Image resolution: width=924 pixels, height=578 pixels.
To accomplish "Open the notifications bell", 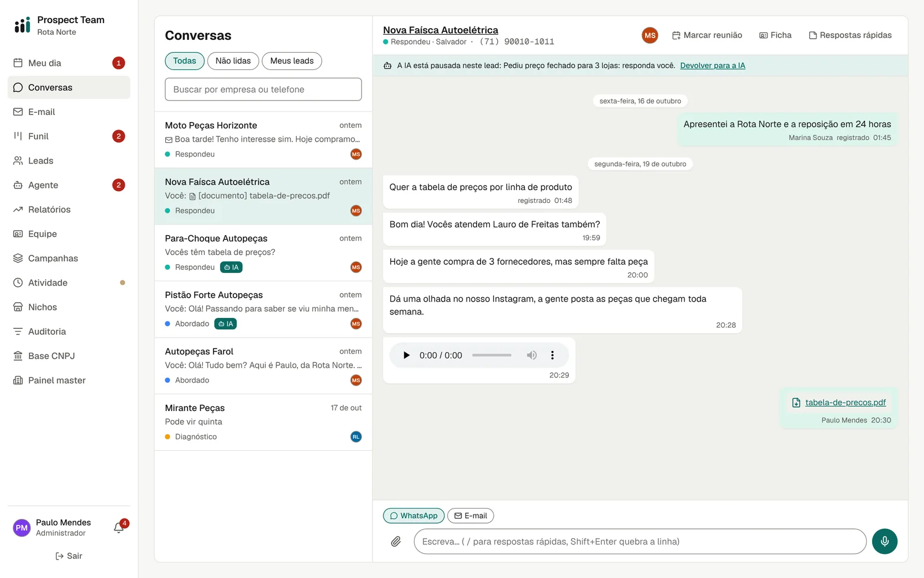I will coord(119,527).
